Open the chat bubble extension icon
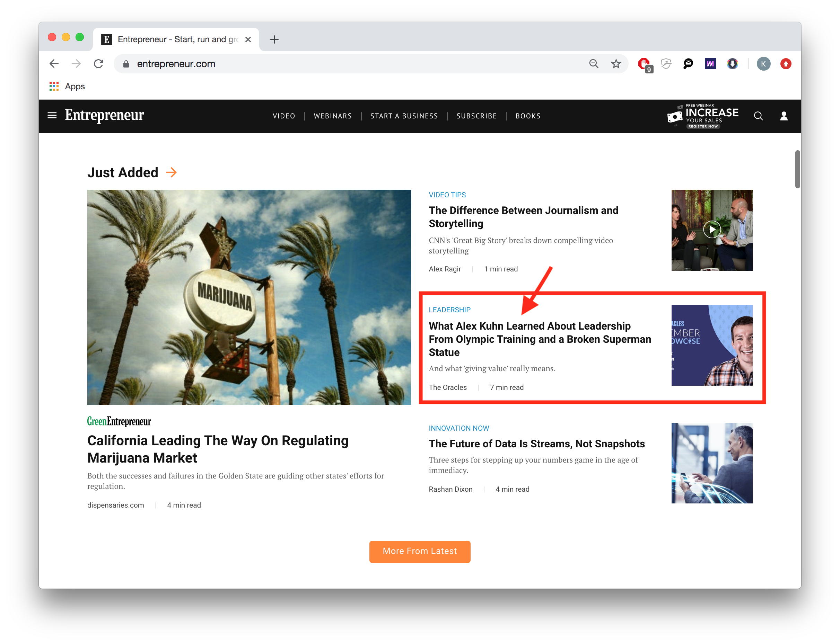This screenshot has height=644, width=840. tap(688, 64)
